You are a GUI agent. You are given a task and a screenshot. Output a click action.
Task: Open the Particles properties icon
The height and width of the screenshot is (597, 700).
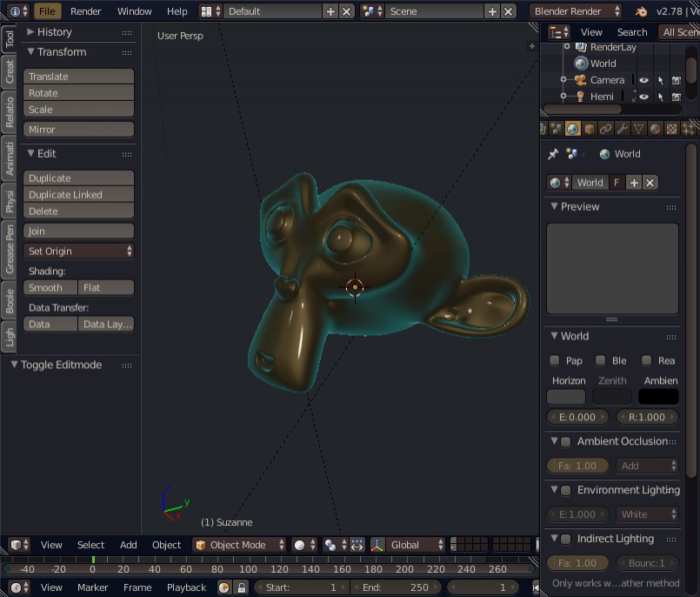coord(687,128)
